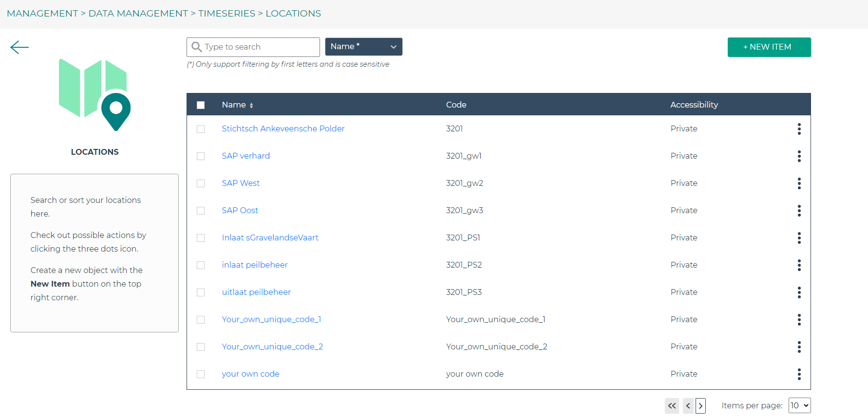Click the Locations map pin illustration
The height and width of the screenshot is (419, 868).
pyautogui.click(x=94, y=95)
